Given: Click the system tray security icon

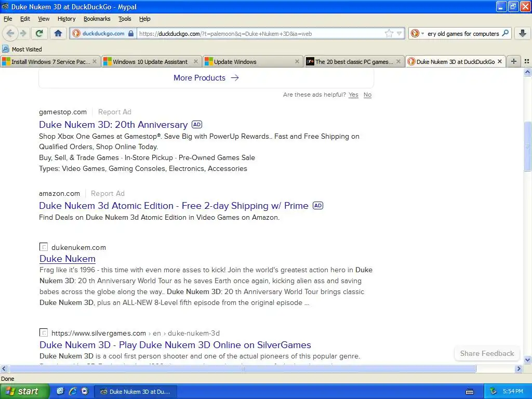Looking at the screenshot, I should click(493, 392).
